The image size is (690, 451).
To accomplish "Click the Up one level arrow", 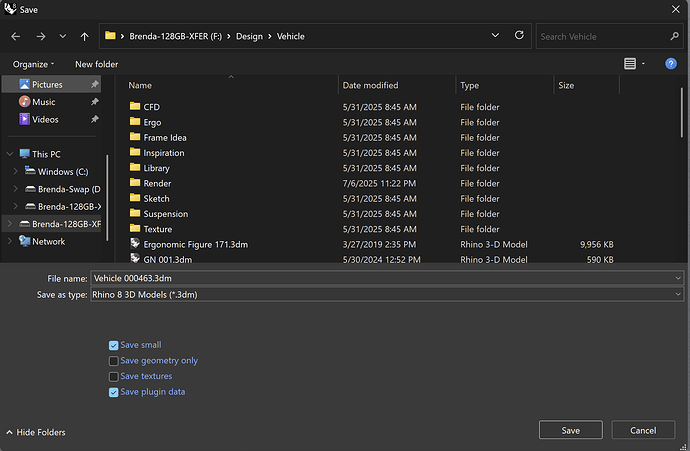I will (x=85, y=36).
